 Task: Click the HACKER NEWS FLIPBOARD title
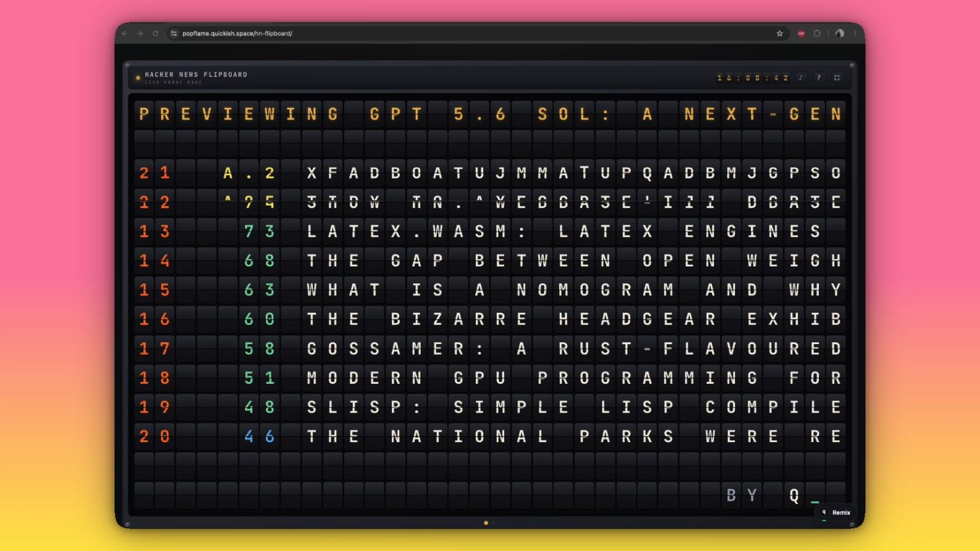(x=196, y=75)
